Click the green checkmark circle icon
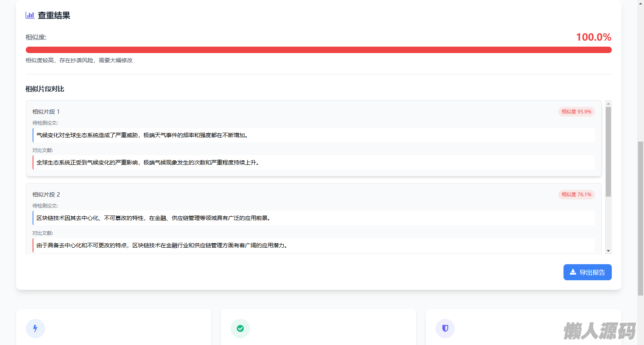The width and height of the screenshot is (644, 345). pos(240,329)
